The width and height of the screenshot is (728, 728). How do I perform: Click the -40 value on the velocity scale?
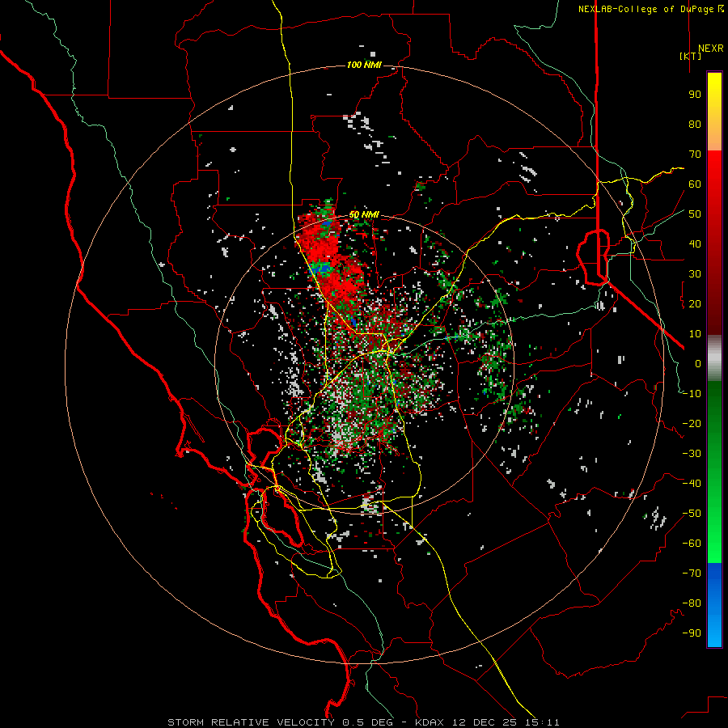pyautogui.click(x=692, y=484)
